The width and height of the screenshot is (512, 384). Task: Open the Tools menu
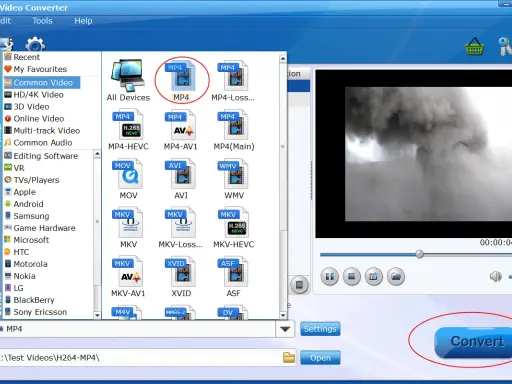(42, 21)
